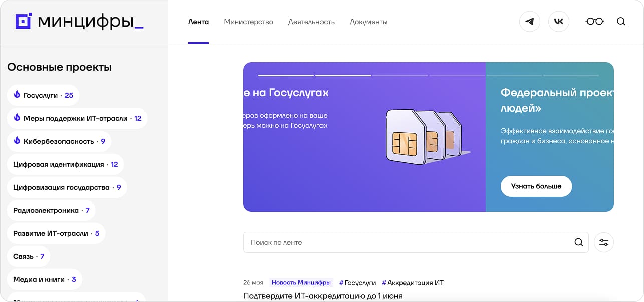Open feed filter settings icon beside search
Viewport: 644px width, 302px height.
point(604,242)
